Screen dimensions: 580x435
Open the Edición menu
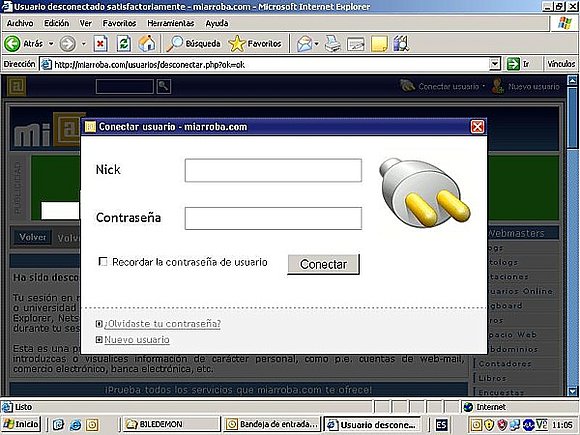pos(57,23)
